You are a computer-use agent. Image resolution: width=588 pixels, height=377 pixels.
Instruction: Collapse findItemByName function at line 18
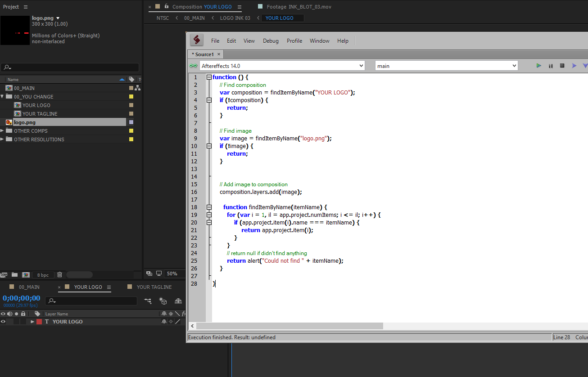click(x=209, y=207)
